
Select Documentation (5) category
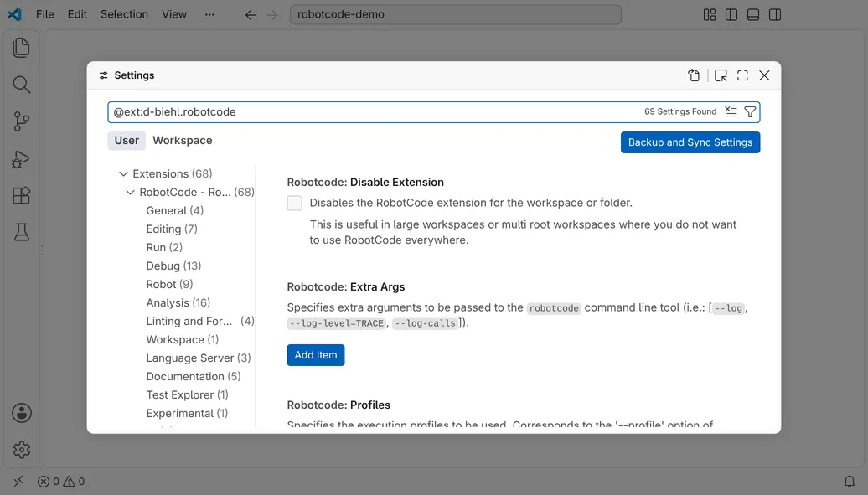(x=194, y=377)
